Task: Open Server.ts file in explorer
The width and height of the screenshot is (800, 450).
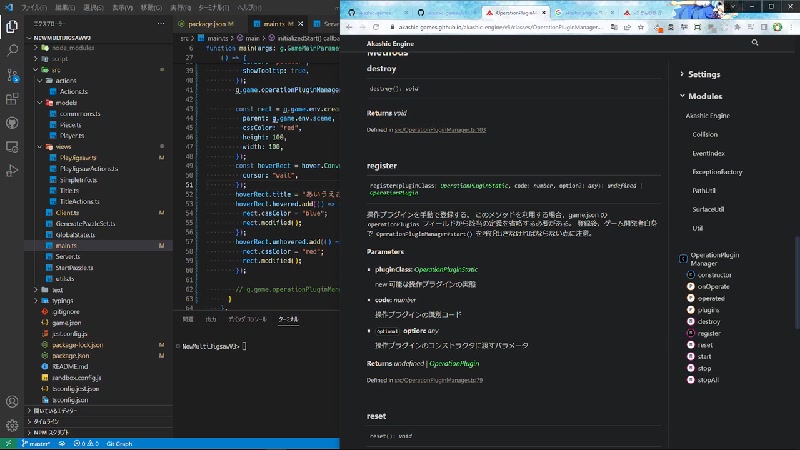Action: coord(68,257)
